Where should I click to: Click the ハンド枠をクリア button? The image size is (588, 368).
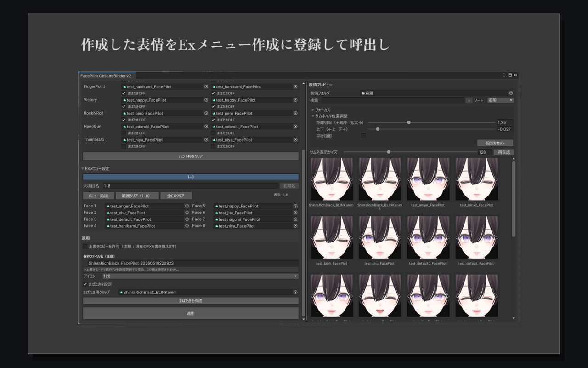pyautogui.click(x=191, y=156)
